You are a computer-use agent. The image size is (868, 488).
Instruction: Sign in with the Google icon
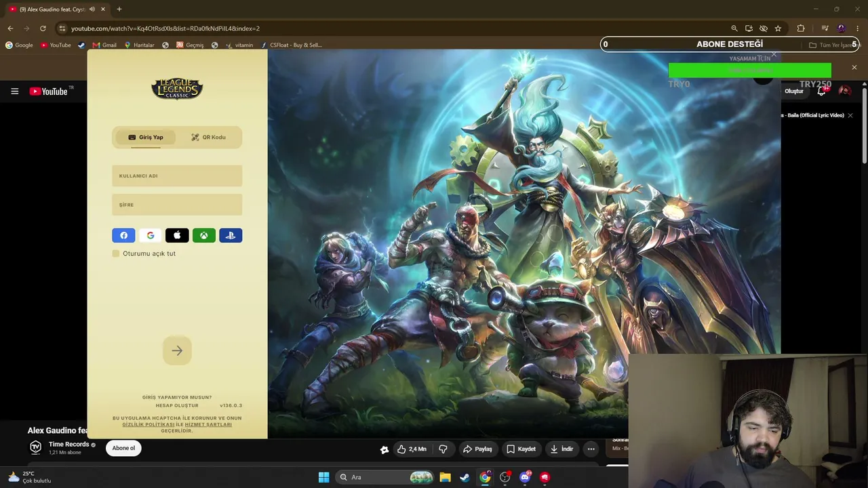point(151,235)
